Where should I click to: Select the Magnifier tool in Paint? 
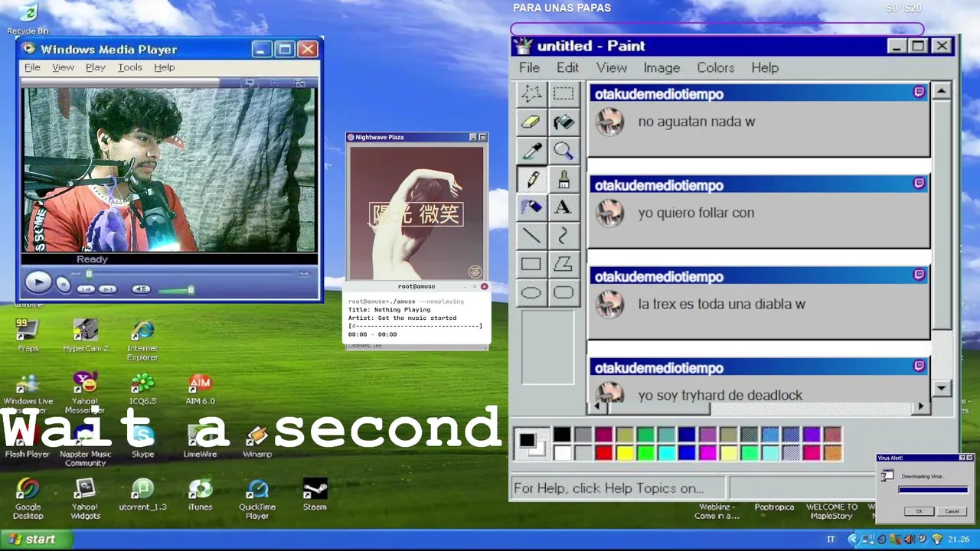tap(563, 150)
